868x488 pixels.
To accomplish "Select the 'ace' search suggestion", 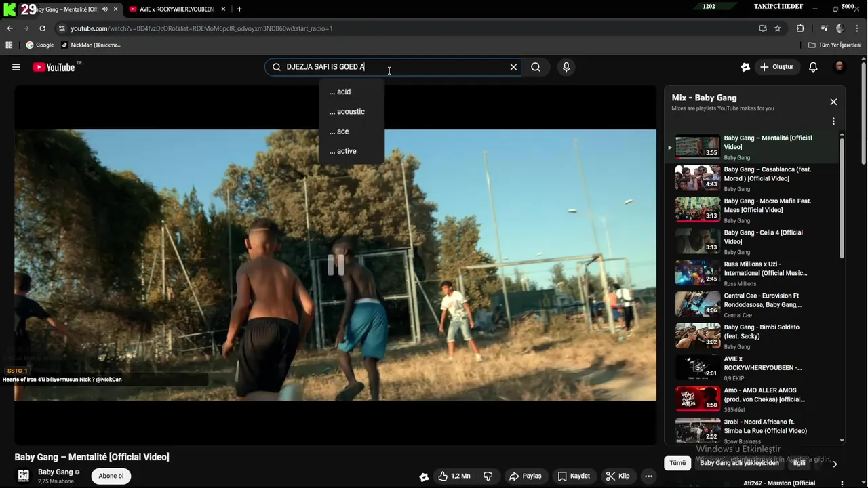I will [351, 131].
